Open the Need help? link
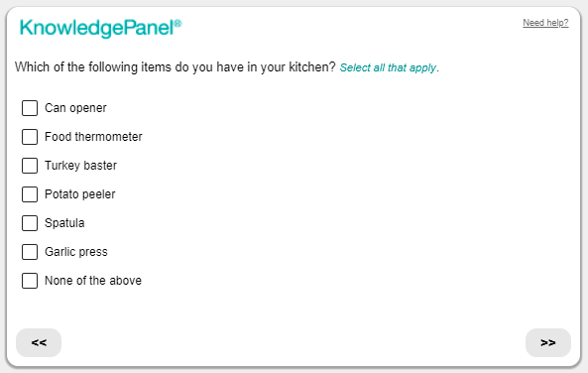Image resolution: width=588 pixels, height=373 pixels. 545,23
